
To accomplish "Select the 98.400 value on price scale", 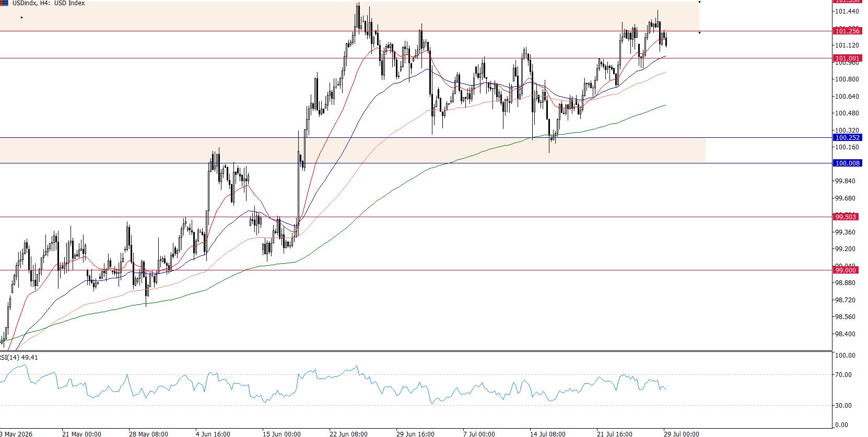I will click(846, 334).
